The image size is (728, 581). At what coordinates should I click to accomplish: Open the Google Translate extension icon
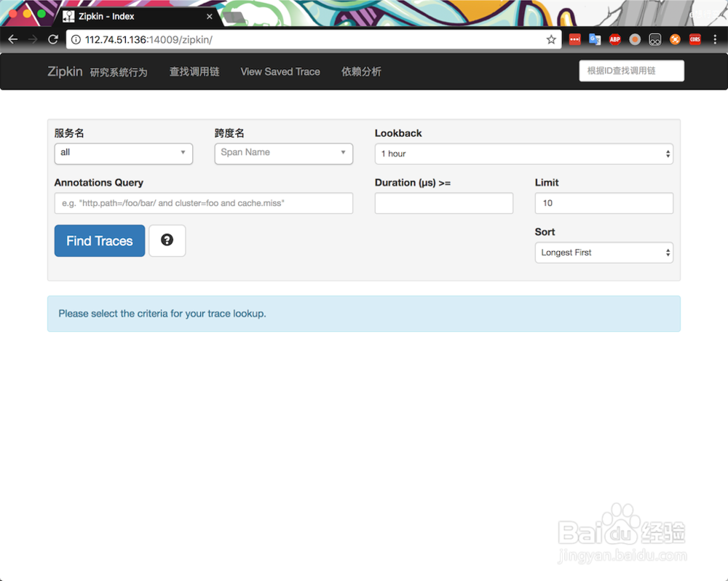(x=595, y=39)
